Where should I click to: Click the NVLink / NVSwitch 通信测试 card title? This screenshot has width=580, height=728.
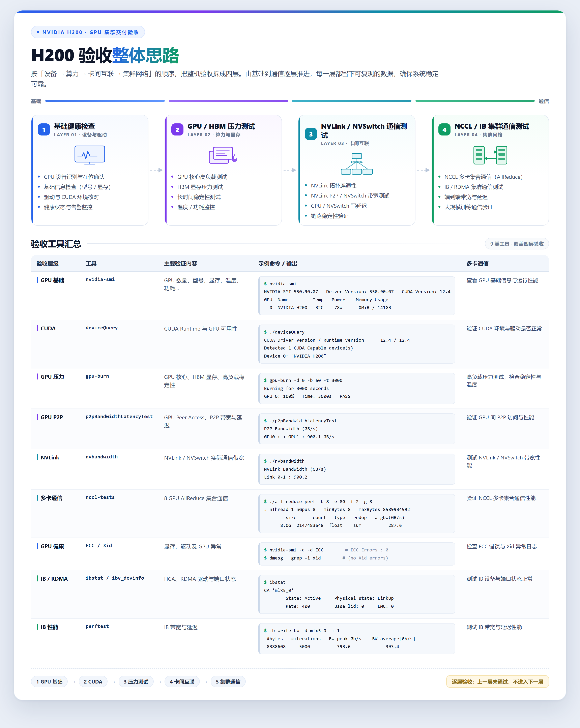pyautogui.click(x=364, y=131)
